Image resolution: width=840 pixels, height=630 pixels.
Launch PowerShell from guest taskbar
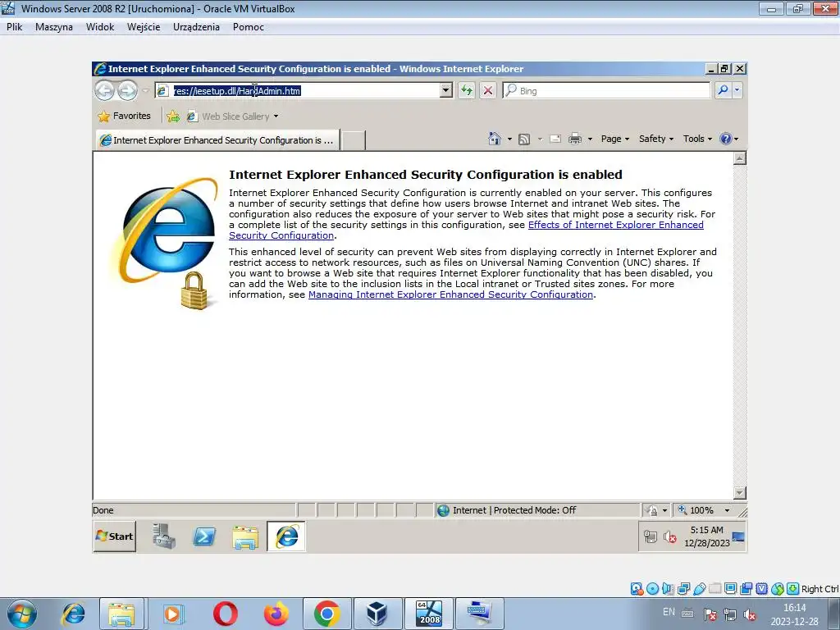coord(204,536)
